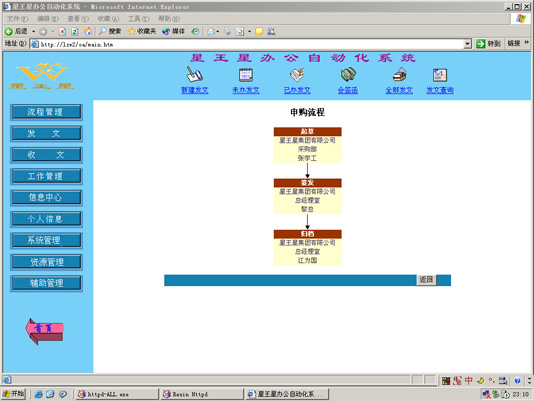Select the 会签函 icon

point(348,74)
